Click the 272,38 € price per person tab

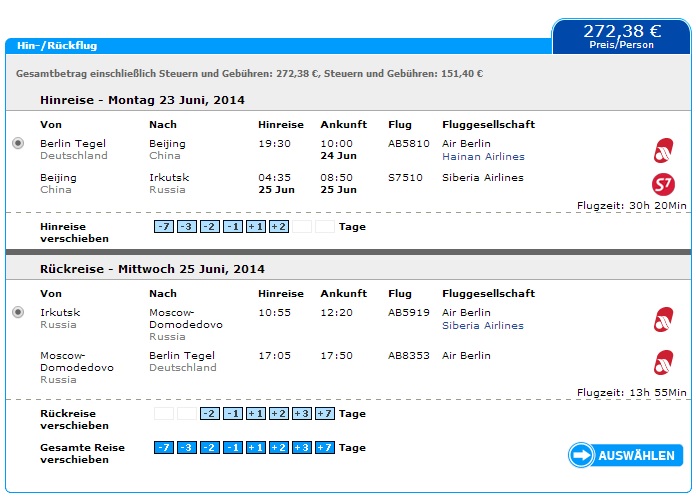coord(621,36)
